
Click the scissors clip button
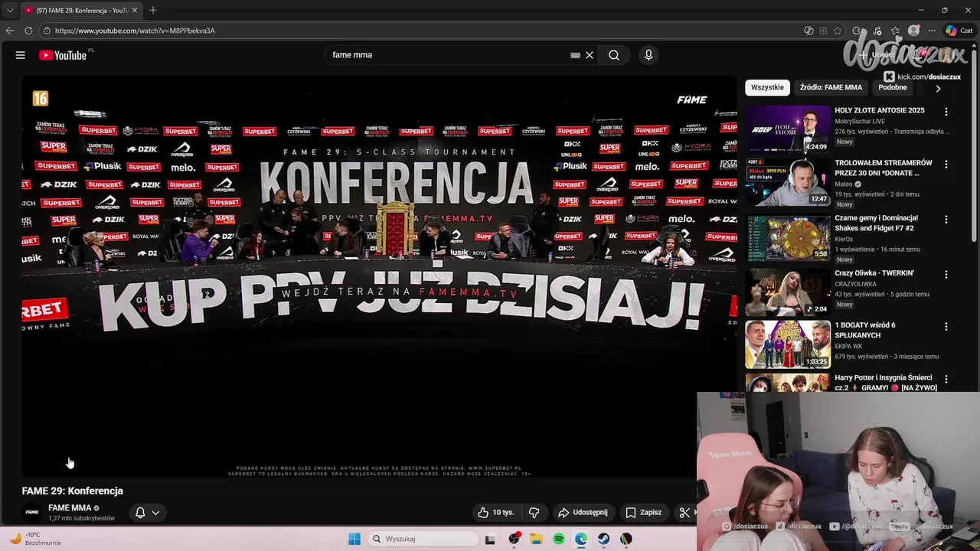pyautogui.click(x=685, y=513)
